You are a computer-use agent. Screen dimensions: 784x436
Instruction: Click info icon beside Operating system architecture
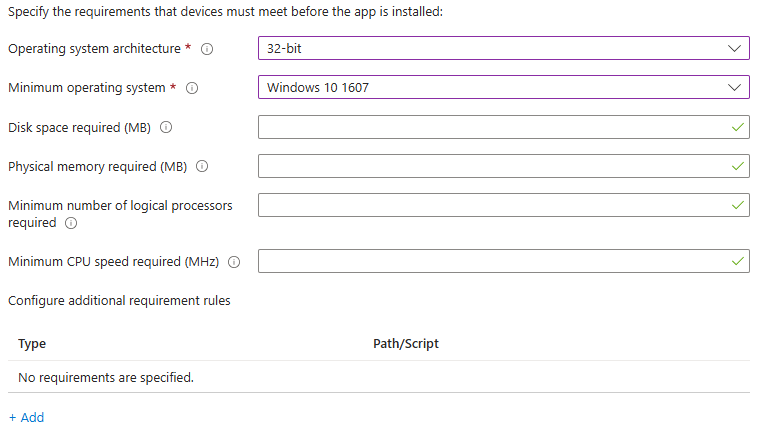[x=207, y=49]
